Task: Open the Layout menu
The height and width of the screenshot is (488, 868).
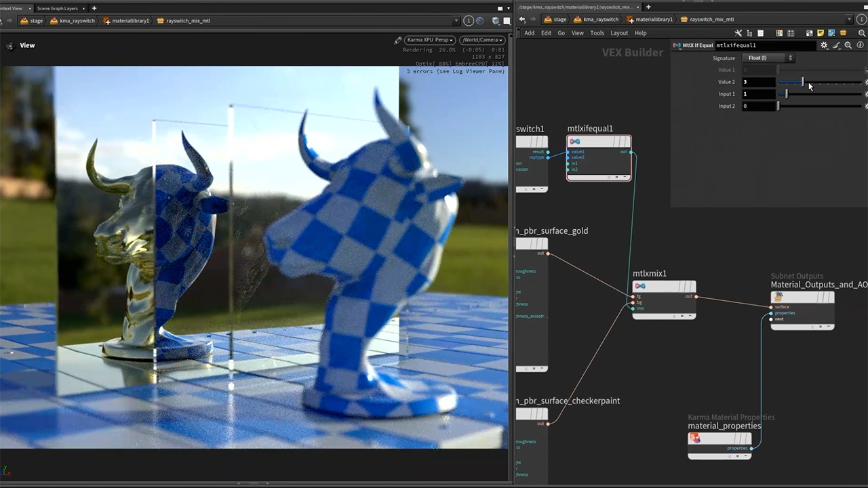Action: click(619, 33)
